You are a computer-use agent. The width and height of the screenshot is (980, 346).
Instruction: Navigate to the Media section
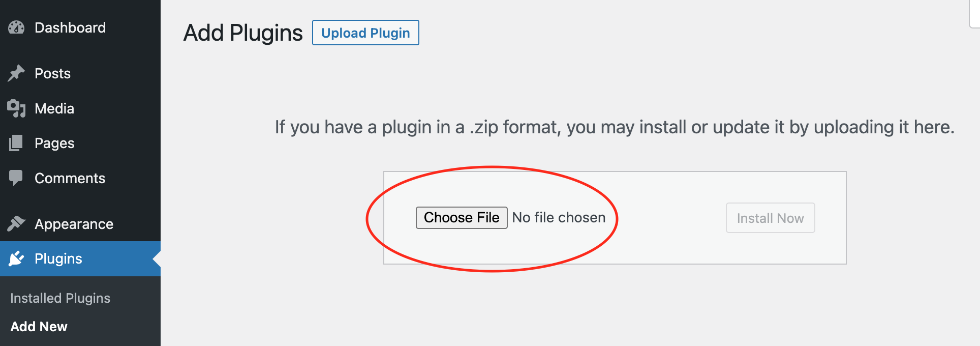55,108
